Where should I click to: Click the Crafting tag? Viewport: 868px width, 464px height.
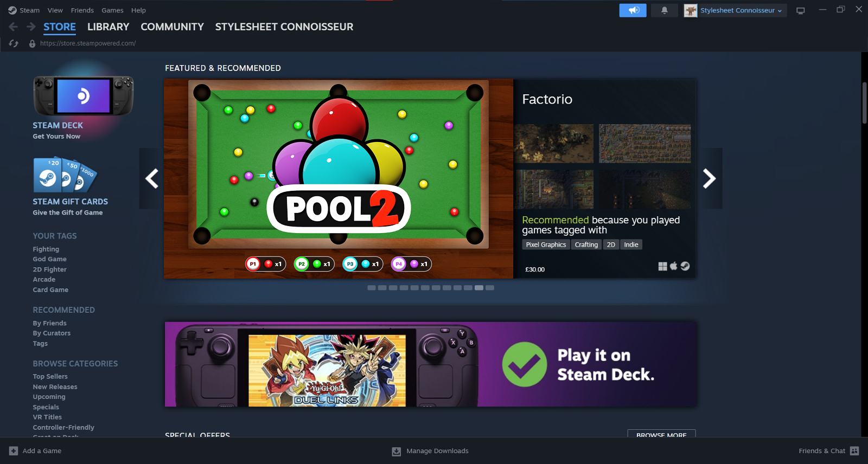[x=586, y=245]
